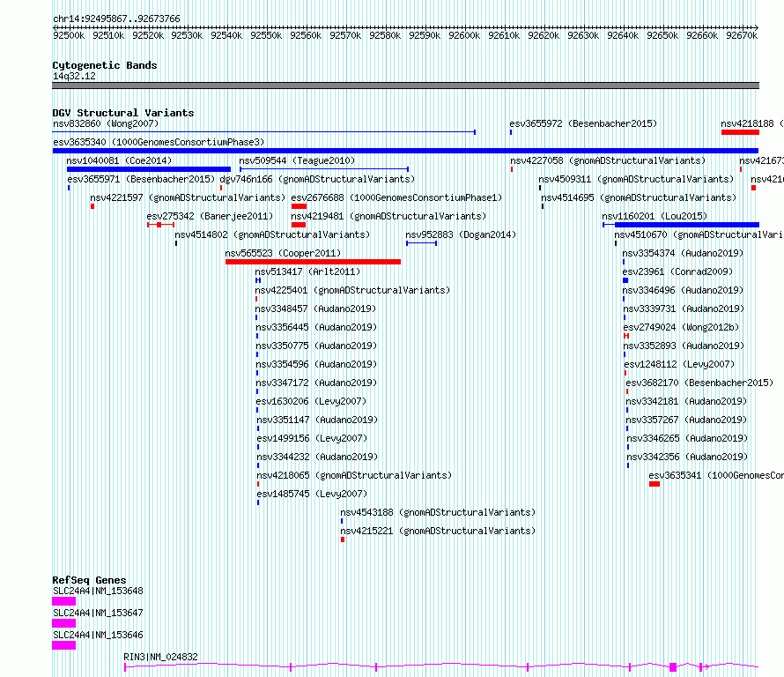This screenshot has width=784, height=677.
Task: Open esv1499156 (Levy2007) entry
Action: coord(312,438)
